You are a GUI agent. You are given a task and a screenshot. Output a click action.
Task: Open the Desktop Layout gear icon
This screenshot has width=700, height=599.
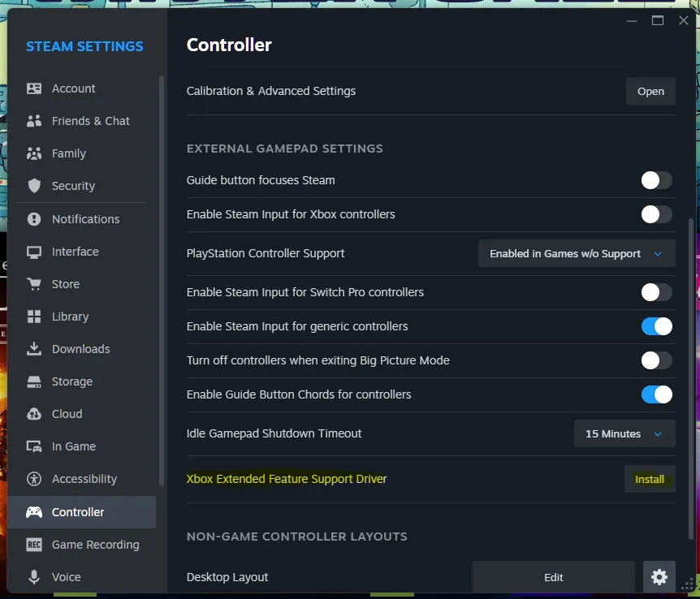659,576
